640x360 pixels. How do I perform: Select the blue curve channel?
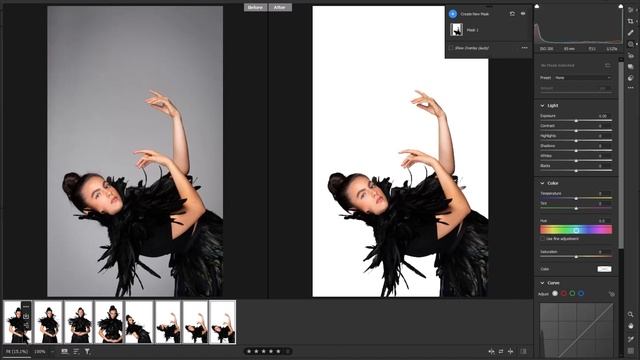[581, 293]
